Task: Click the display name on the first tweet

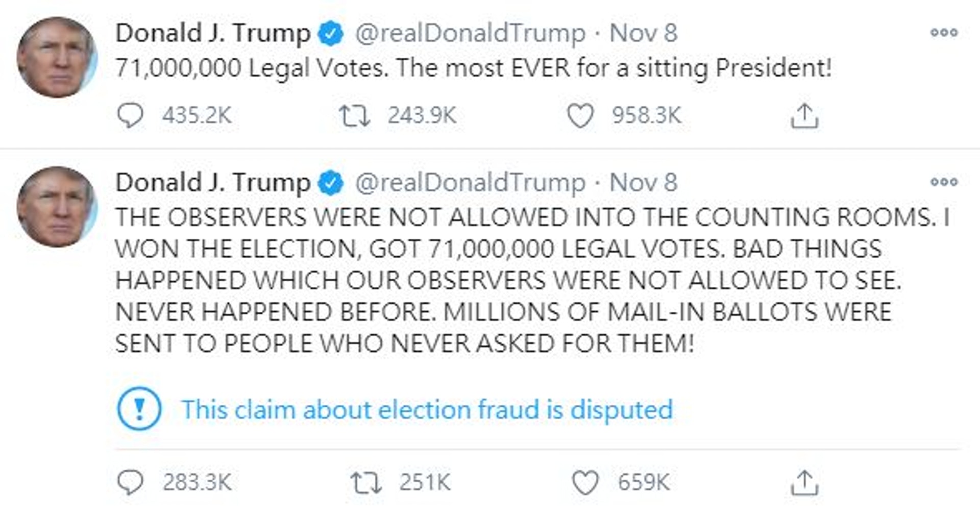Action: (x=212, y=34)
